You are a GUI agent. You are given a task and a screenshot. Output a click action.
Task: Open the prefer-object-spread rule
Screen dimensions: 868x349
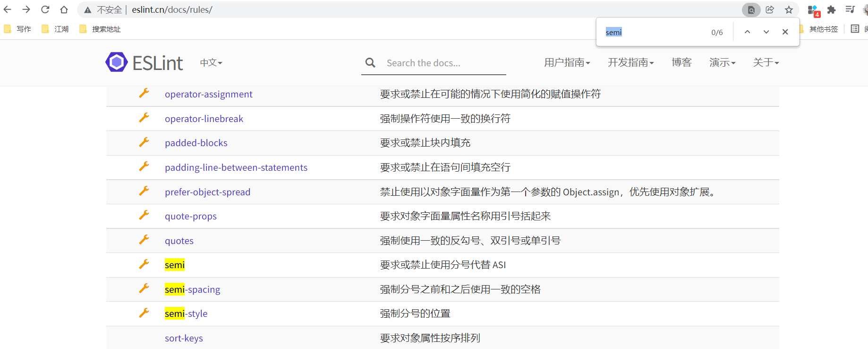click(x=208, y=192)
